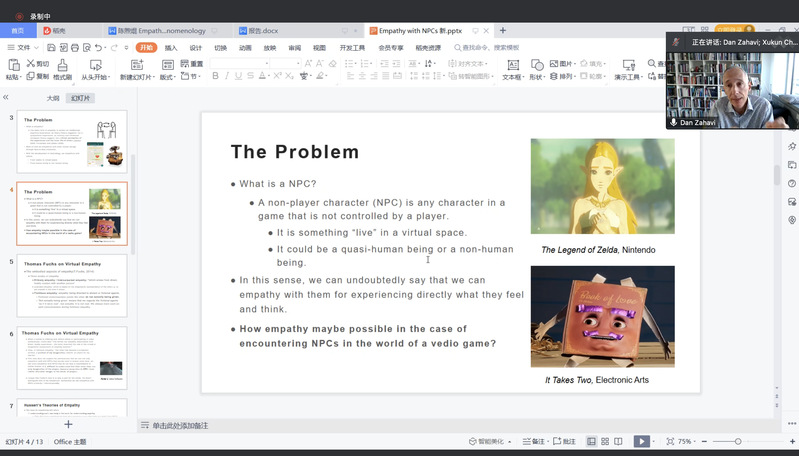Switch to the 审阅 Review tab
The image size is (799, 456).
pyautogui.click(x=295, y=47)
